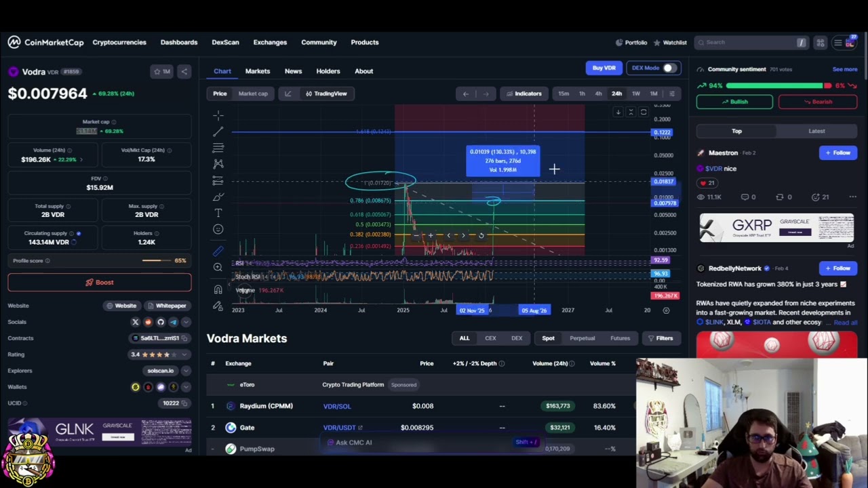The width and height of the screenshot is (868, 488).
Task: Toggle chart fullscreen mode
Action: [x=644, y=113]
